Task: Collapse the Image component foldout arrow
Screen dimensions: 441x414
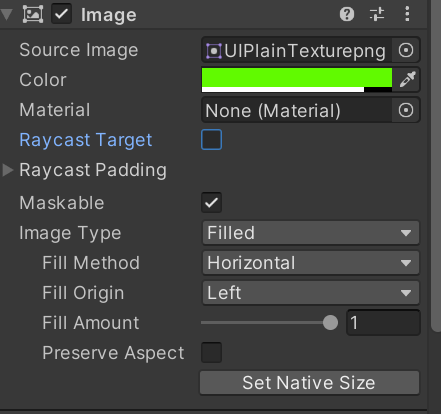Action: tap(7, 15)
